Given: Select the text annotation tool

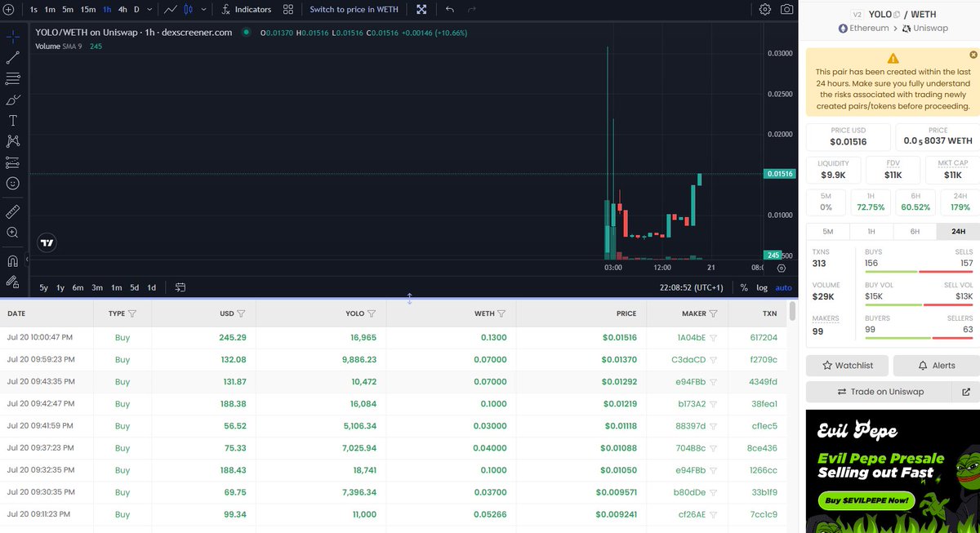Looking at the screenshot, I should coord(13,121).
